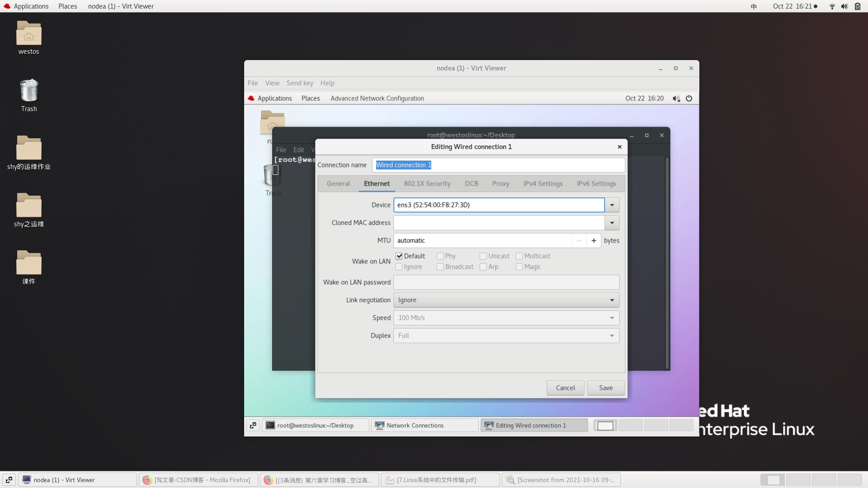The height and width of the screenshot is (488, 868).
Task: Close the Editing Wired connection dialog
Action: coord(619,147)
